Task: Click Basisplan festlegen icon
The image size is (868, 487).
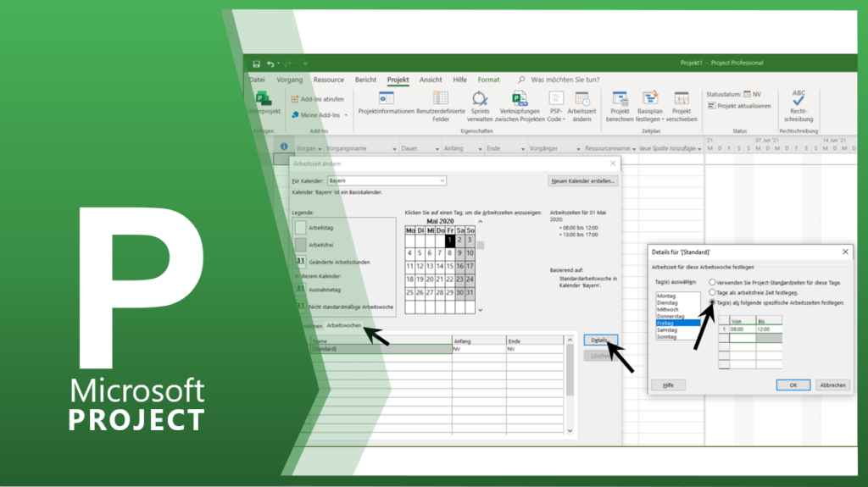Action: click(x=650, y=98)
